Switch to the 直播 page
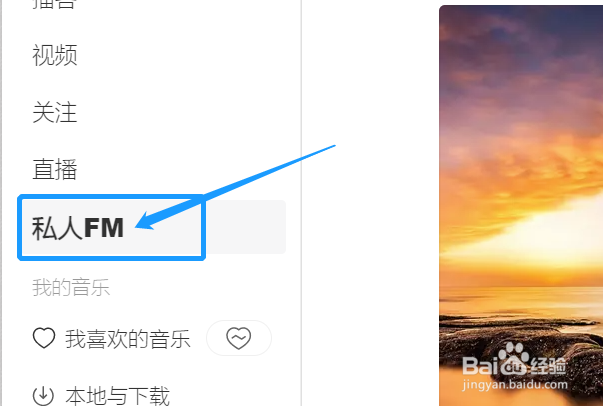The image size is (603, 406). [x=55, y=169]
